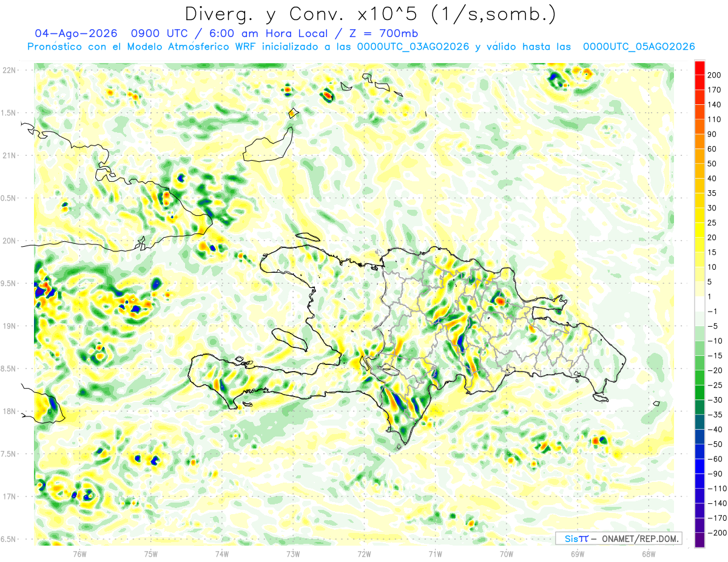The image size is (728, 562).
Task: Click the color bar value "-60"
Action: (x=715, y=460)
